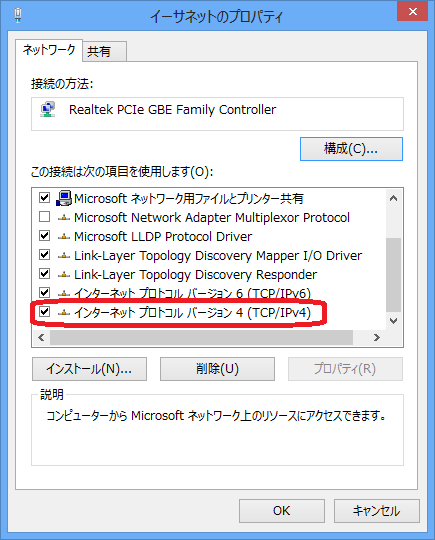Click the Topology Discovery Mapper I/O Driver icon
This screenshot has height=540, width=435.
click(x=64, y=256)
